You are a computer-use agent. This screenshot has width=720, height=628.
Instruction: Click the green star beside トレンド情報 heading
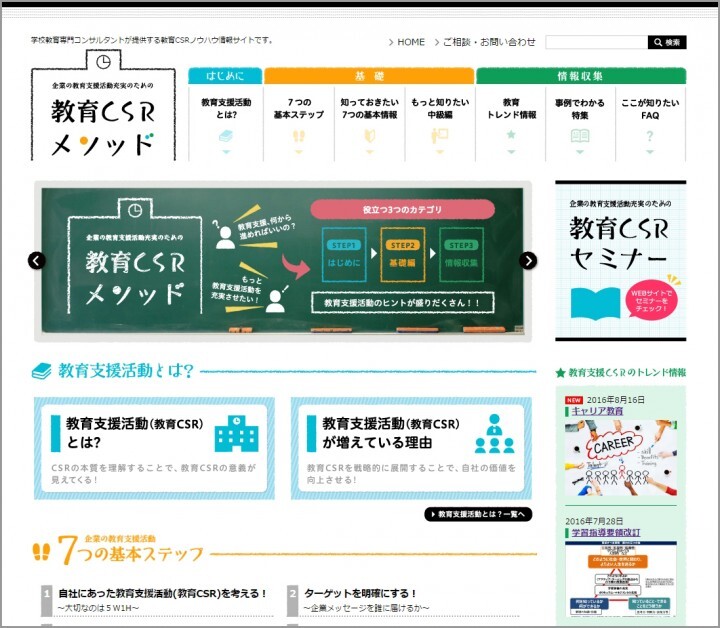click(x=560, y=373)
